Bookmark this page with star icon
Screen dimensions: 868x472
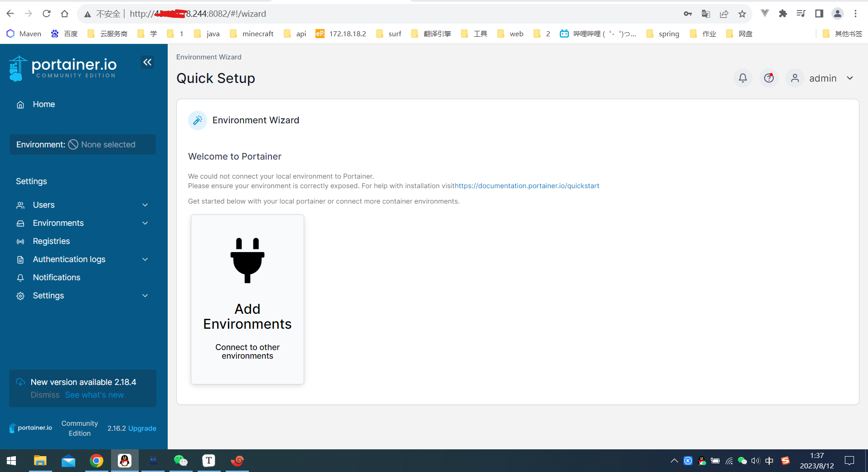(x=742, y=14)
